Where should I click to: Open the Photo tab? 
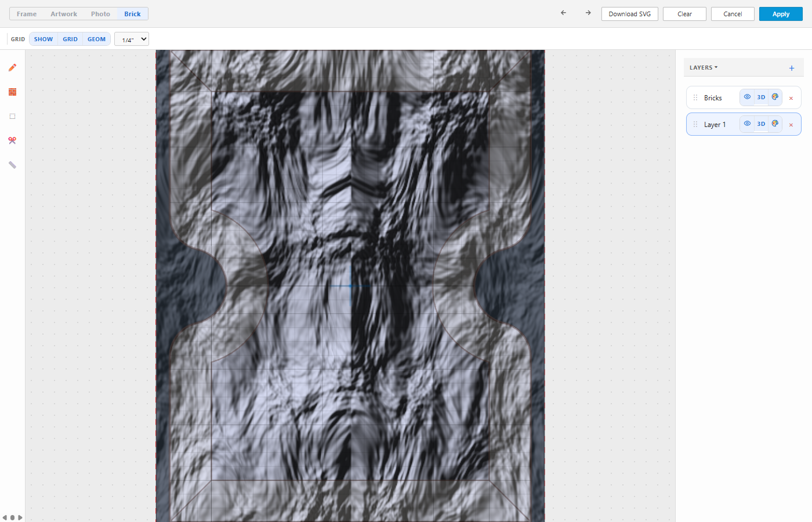tap(100, 14)
